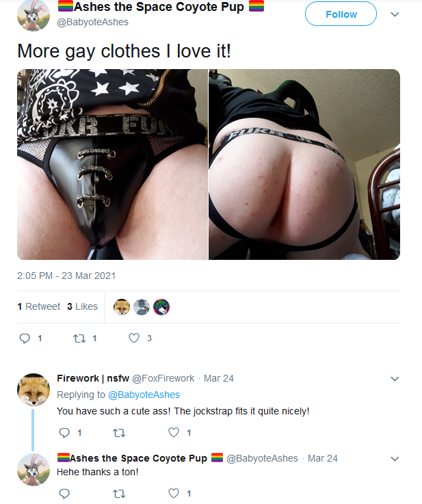Follow the @BabyoteAshes account
The height and width of the screenshot is (504, 422).
pos(341,14)
